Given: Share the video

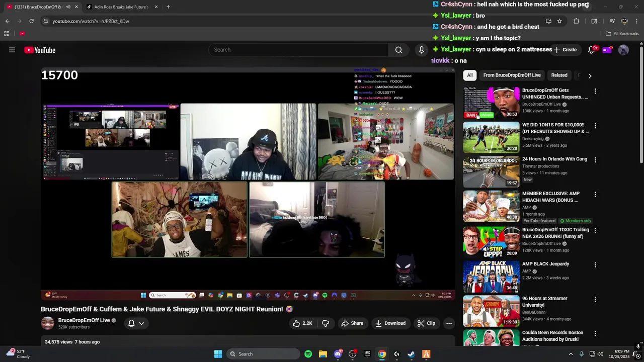Looking at the screenshot, I should (352, 323).
